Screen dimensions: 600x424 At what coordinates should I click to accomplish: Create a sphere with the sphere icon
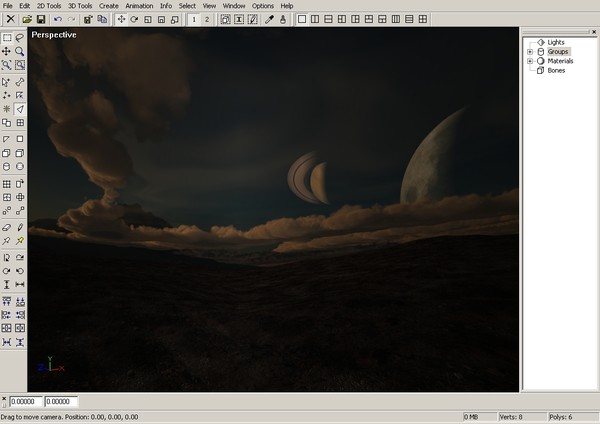[20, 166]
